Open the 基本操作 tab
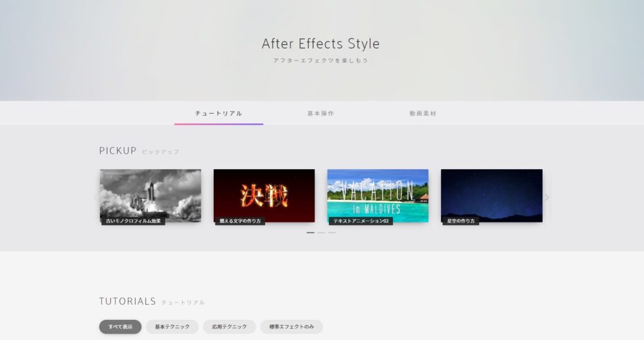The image size is (644, 340). coord(320,114)
